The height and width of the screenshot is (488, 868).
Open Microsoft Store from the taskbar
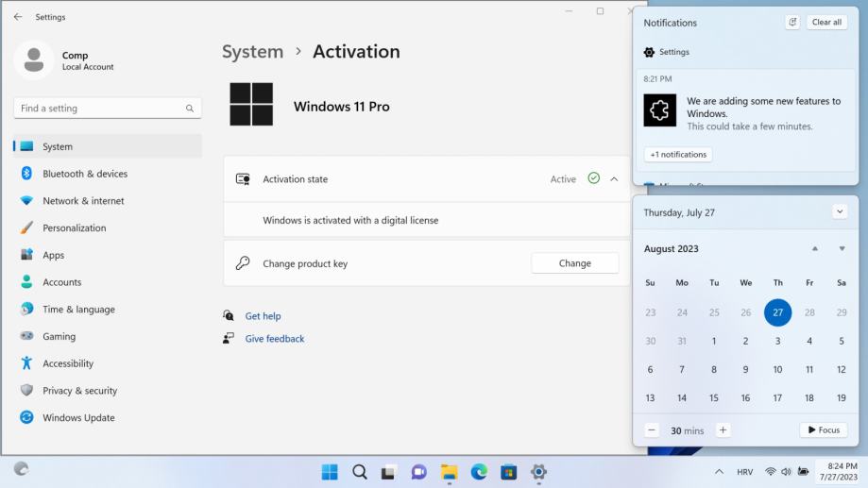click(x=509, y=472)
